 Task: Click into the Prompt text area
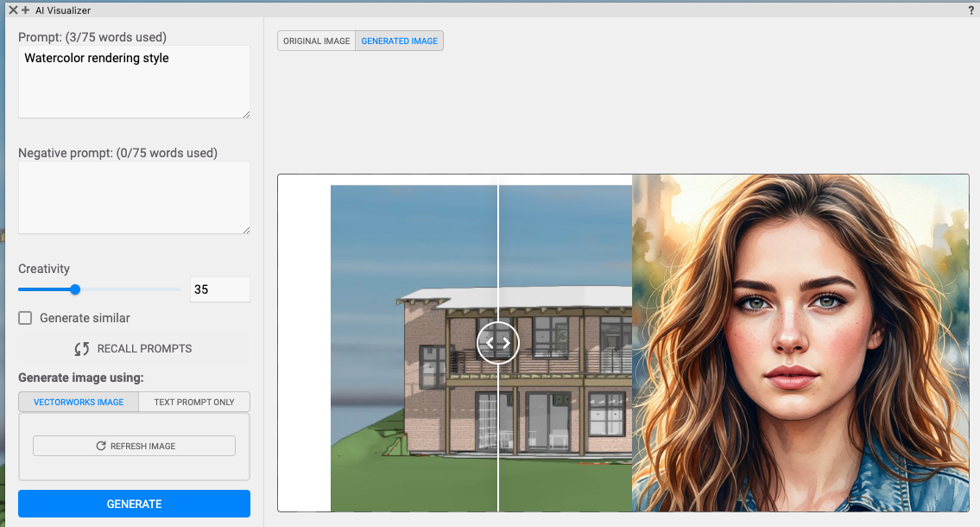134,82
